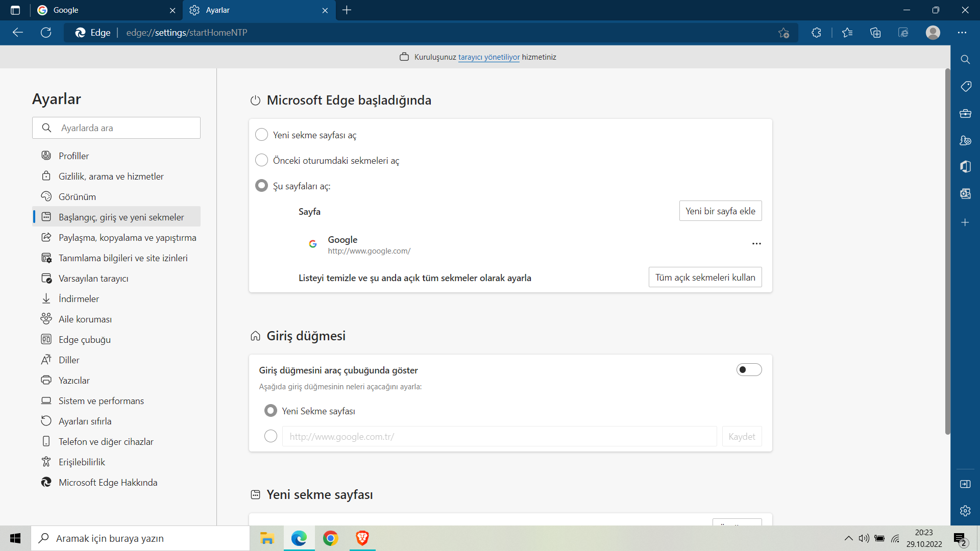Open the Favorites star list icon
Viewport: 980px width, 551px height.
pos(847,33)
